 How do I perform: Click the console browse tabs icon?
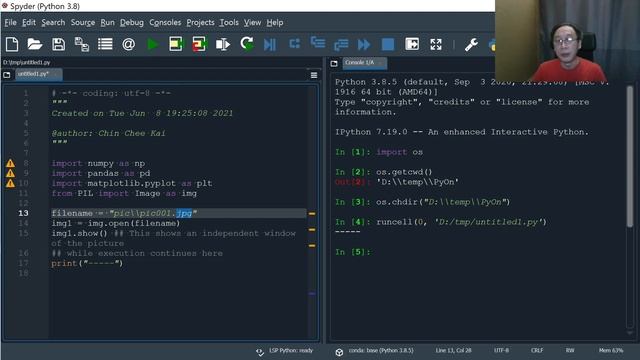click(x=334, y=63)
